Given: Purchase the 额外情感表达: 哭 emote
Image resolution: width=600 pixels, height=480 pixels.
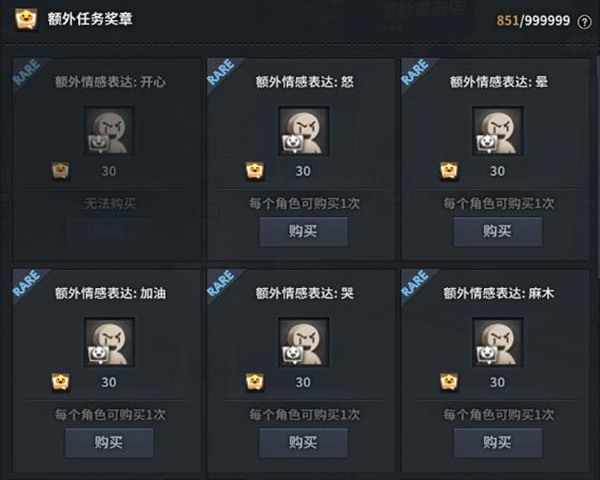Looking at the screenshot, I should tap(304, 443).
